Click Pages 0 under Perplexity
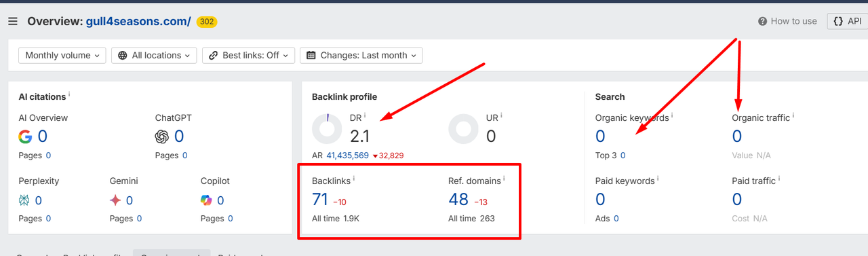The image size is (868, 256). (35, 219)
